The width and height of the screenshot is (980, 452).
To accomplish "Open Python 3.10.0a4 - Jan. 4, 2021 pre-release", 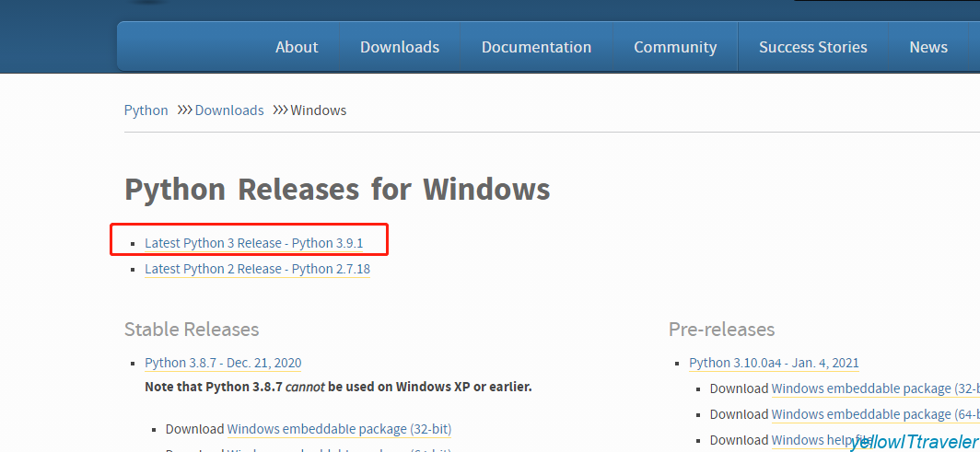I will tap(774, 363).
